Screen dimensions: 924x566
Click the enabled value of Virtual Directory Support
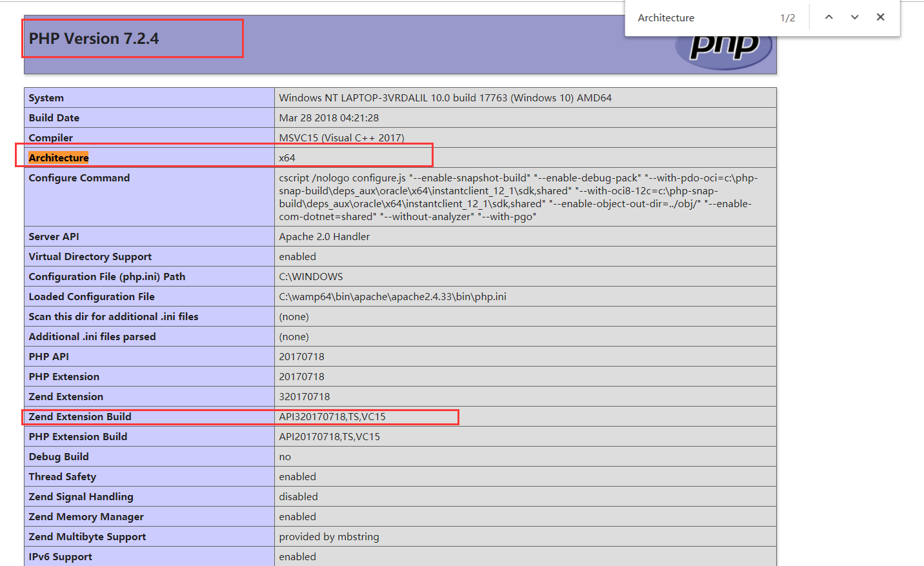297,257
